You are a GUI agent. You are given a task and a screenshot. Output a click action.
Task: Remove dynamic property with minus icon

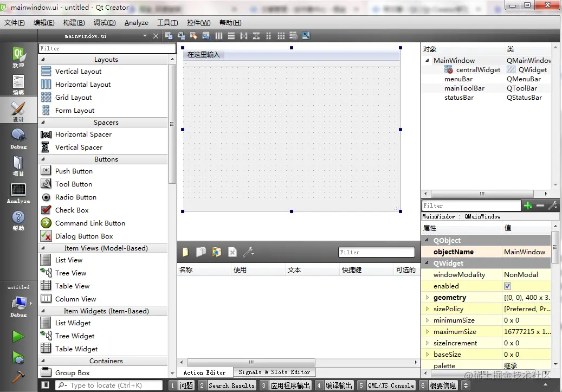tap(540, 205)
